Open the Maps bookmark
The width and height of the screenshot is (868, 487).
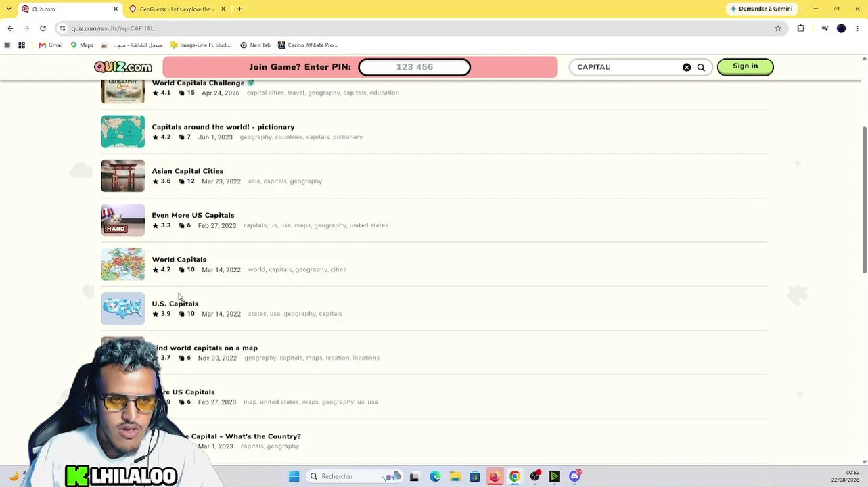coord(82,45)
